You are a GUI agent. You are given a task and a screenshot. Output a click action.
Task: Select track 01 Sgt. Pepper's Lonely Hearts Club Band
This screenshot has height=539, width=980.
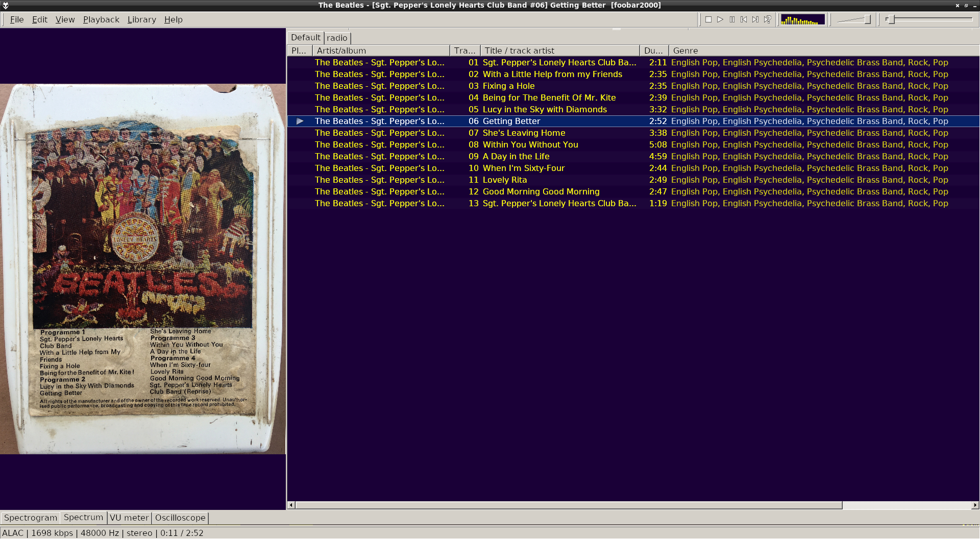coord(633,62)
